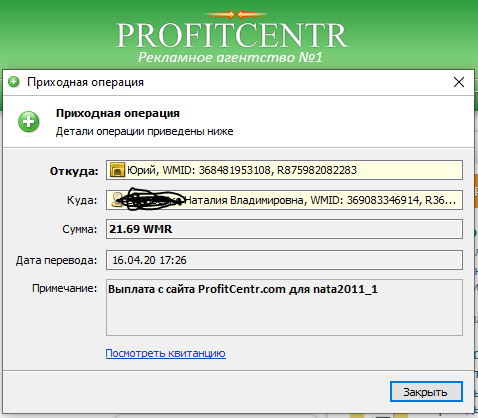The image size is (478, 418).
Task: Click the text Детали операции приведены ниже
Action: click(144, 131)
